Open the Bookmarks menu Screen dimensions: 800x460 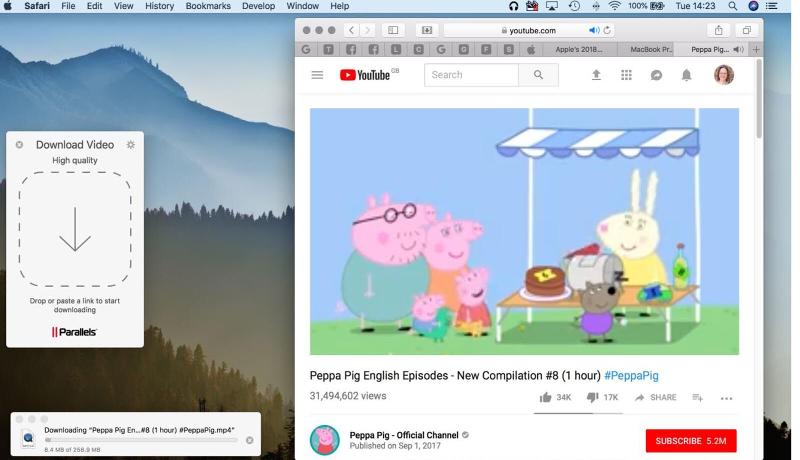click(208, 6)
